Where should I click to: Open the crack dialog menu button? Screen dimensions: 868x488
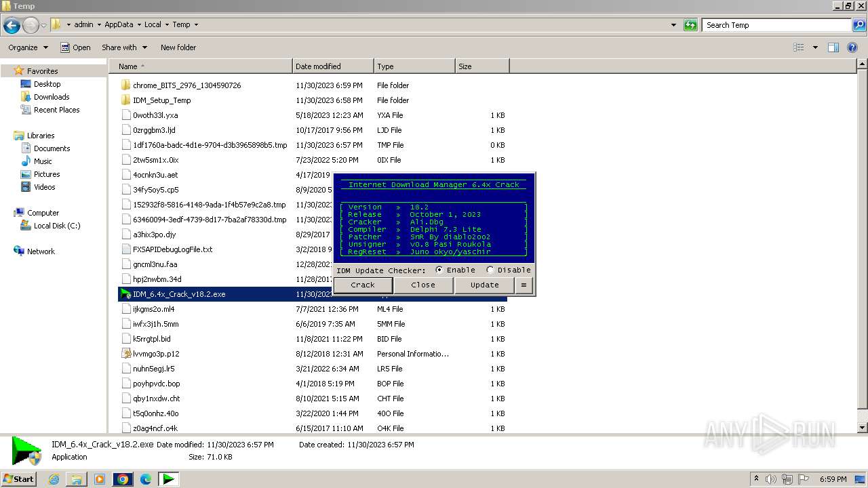tap(524, 285)
